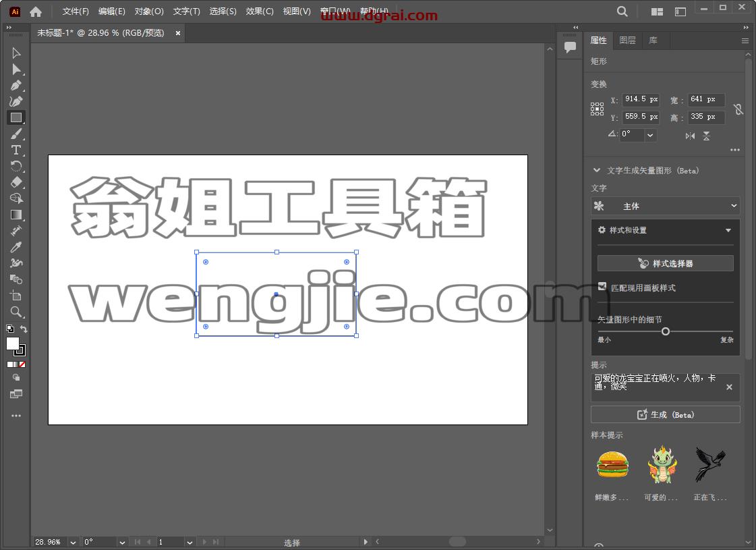Switch to drawing mode options
The image size is (756, 550).
pos(16,378)
